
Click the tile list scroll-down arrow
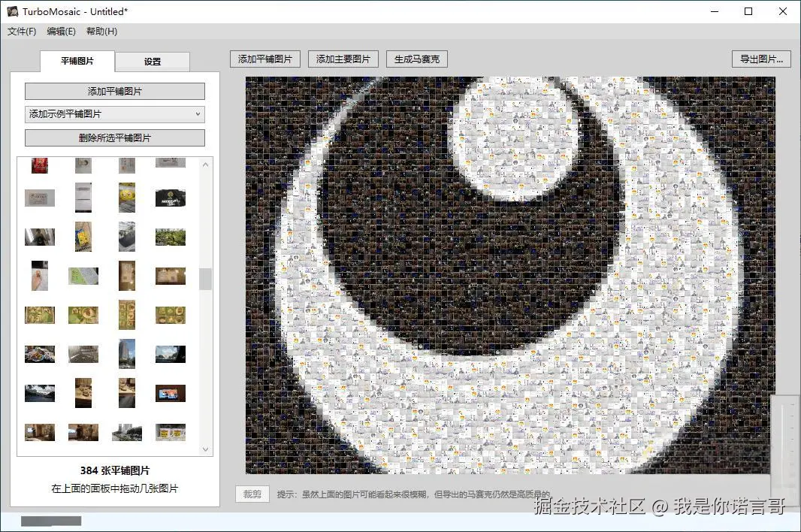pyautogui.click(x=205, y=449)
